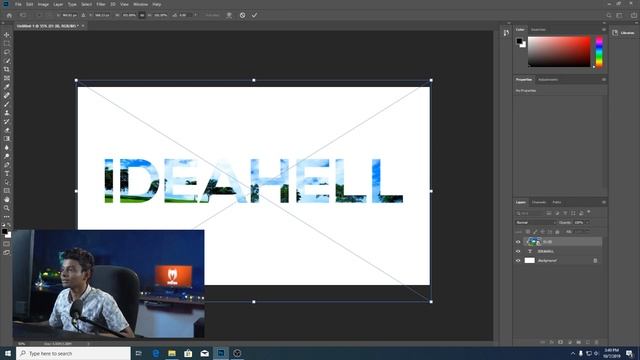Select the Dodge tool

coord(7,156)
